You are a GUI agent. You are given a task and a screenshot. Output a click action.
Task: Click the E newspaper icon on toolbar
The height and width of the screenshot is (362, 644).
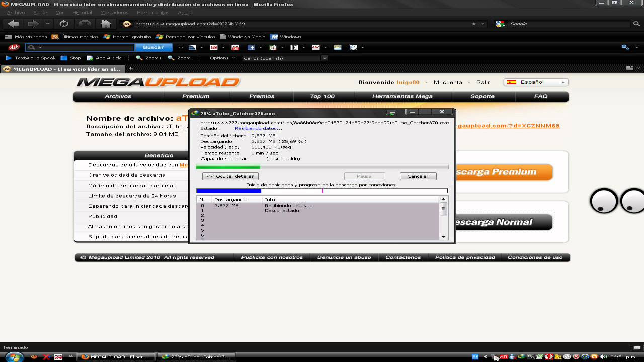tap(294, 47)
